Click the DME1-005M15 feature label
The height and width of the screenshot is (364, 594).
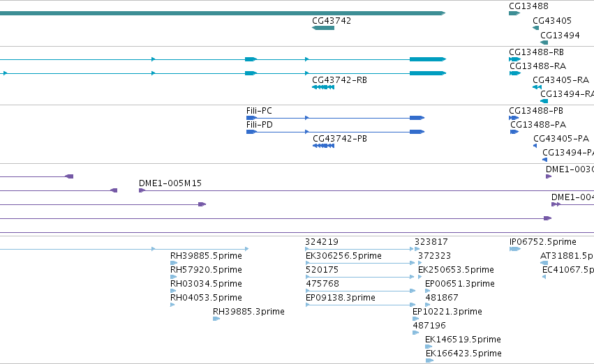pos(170,183)
